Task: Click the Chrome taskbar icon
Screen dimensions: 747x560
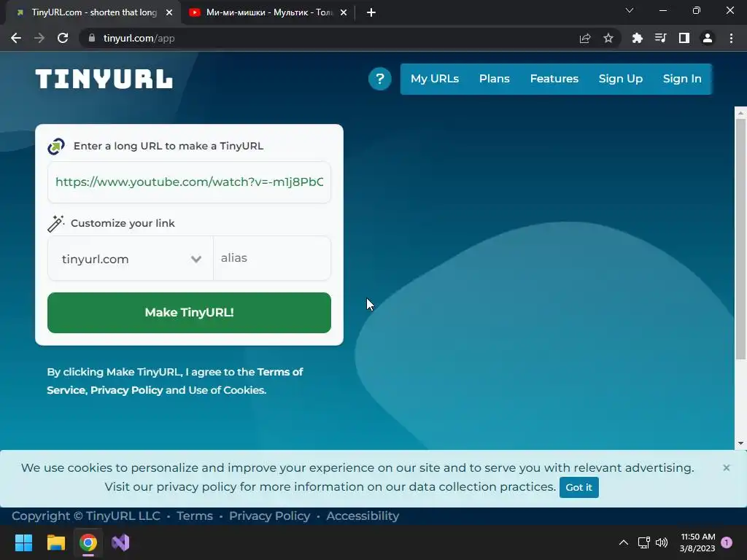Action: tap(88, 542)
